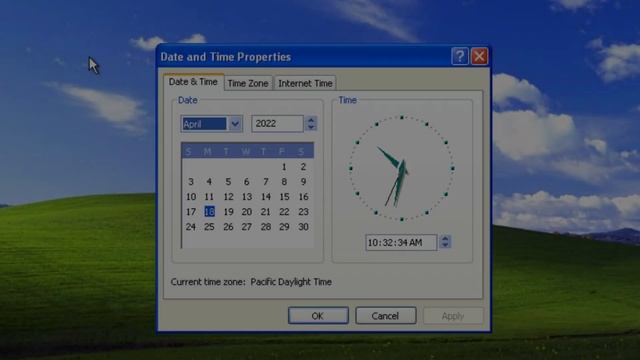Choose day 27 in the calendar

pos(247,227)
